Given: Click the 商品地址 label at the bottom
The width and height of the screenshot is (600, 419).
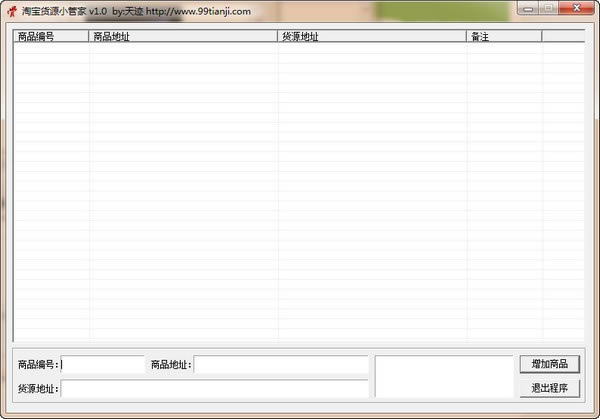Looking at the screenshot, I should click(171, 365).
